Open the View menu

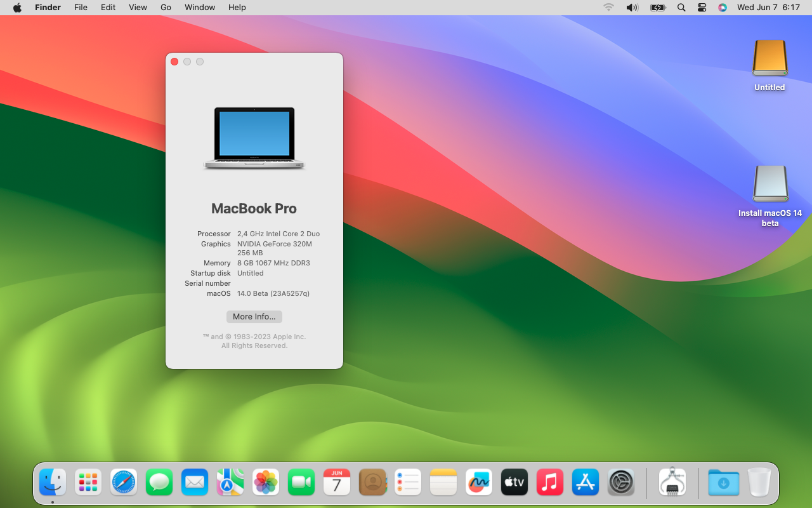[138, 8]
